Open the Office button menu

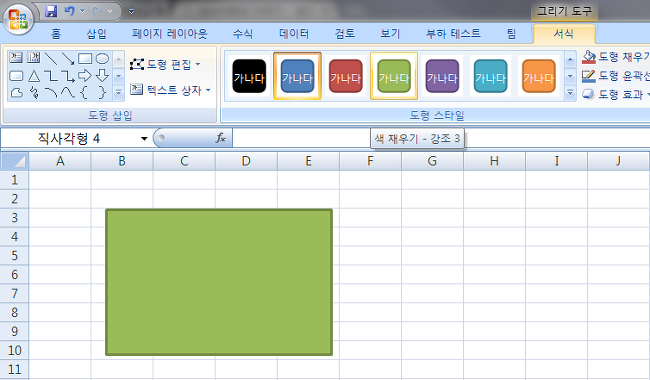pos(18,19)
